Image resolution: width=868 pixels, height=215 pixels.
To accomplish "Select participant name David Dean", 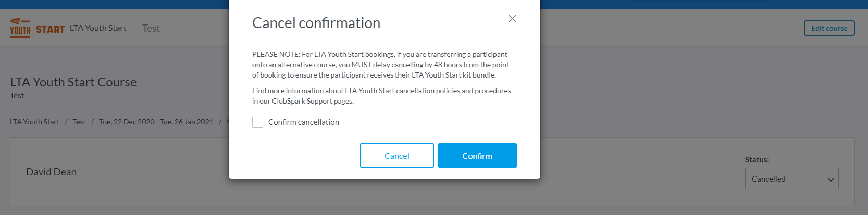I will point(51,172).
